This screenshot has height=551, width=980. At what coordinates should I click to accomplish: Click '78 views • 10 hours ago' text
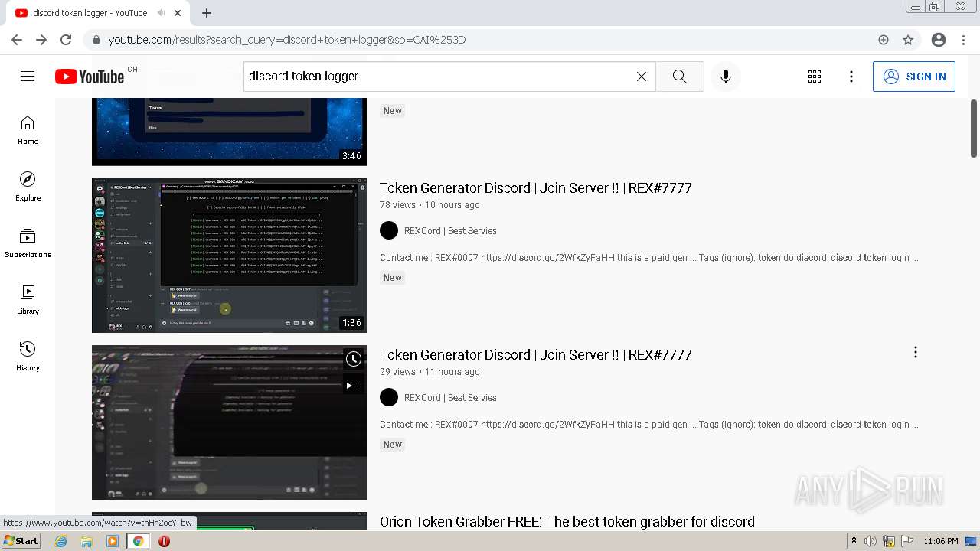coord(430,205)
